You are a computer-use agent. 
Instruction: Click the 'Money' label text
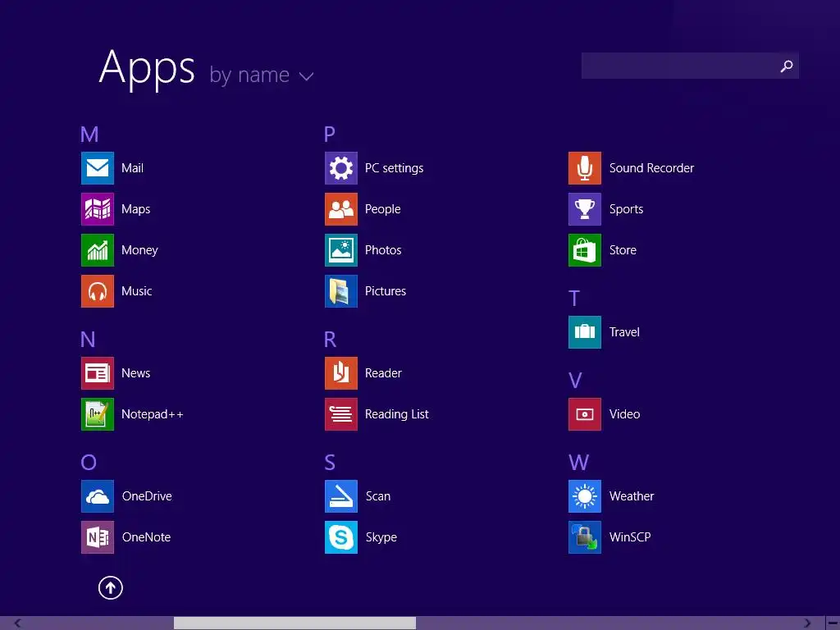point(139,251)
